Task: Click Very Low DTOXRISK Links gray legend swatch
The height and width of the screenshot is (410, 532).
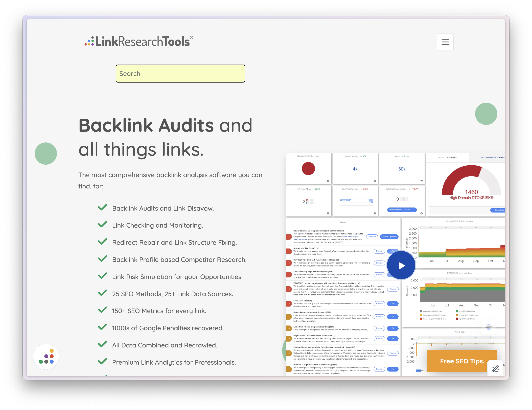Action: 421,311
